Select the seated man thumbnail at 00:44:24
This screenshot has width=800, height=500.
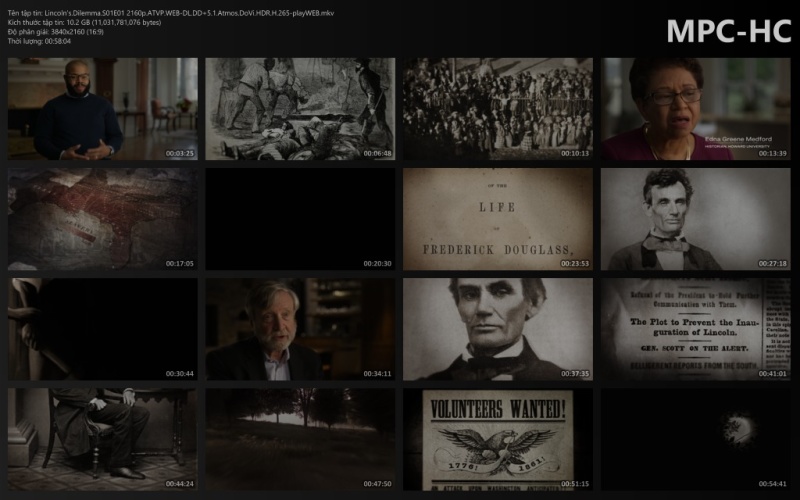click(103, 439)
